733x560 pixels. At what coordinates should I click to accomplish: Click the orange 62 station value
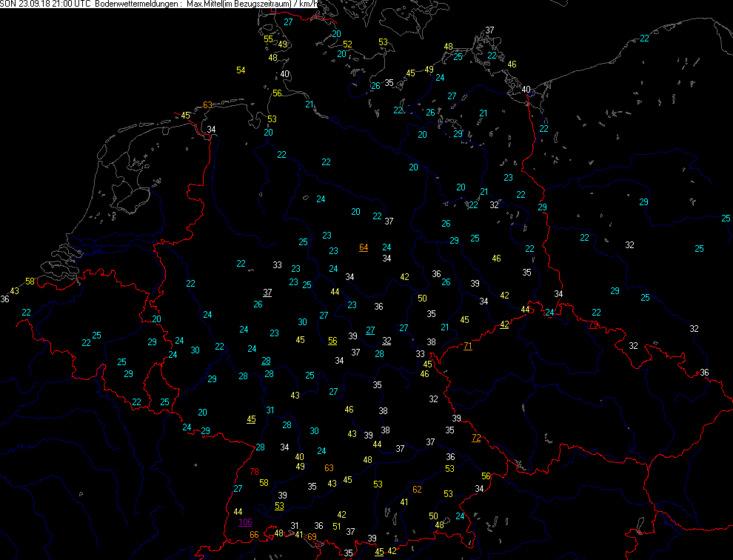tap(417, 489)
